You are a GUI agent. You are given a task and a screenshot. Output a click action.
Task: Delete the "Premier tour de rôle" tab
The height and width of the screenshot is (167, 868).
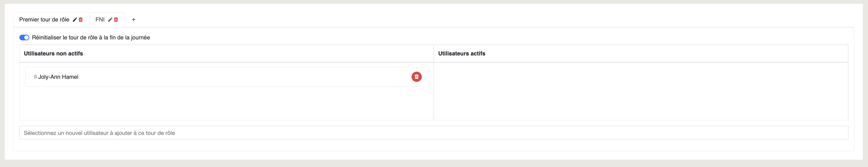click(x=80, y=20)
